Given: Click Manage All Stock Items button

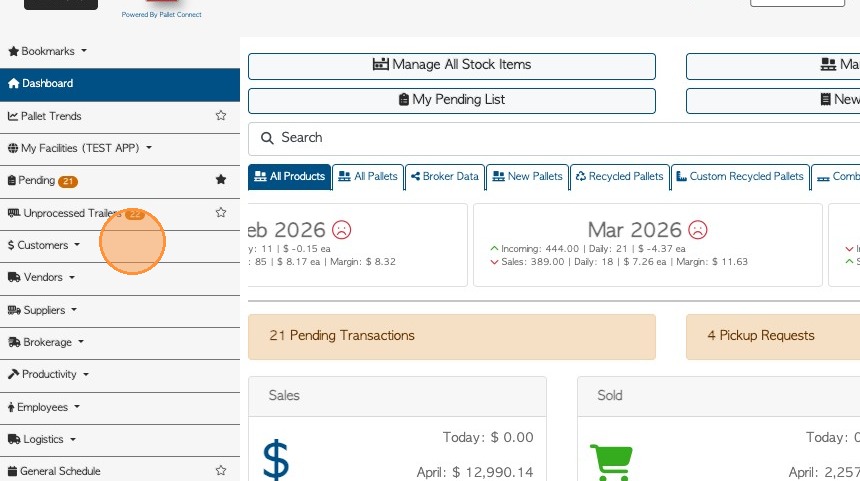Looking at the screenshot, I should click(x=452, y=65).
